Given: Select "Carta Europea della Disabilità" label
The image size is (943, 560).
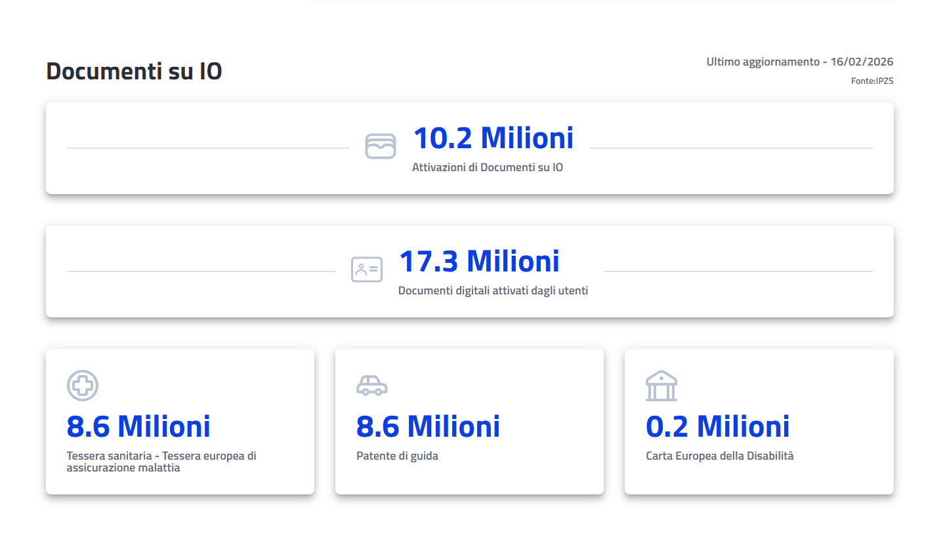Looking at the screenshot, I should (x=719, y=456).
